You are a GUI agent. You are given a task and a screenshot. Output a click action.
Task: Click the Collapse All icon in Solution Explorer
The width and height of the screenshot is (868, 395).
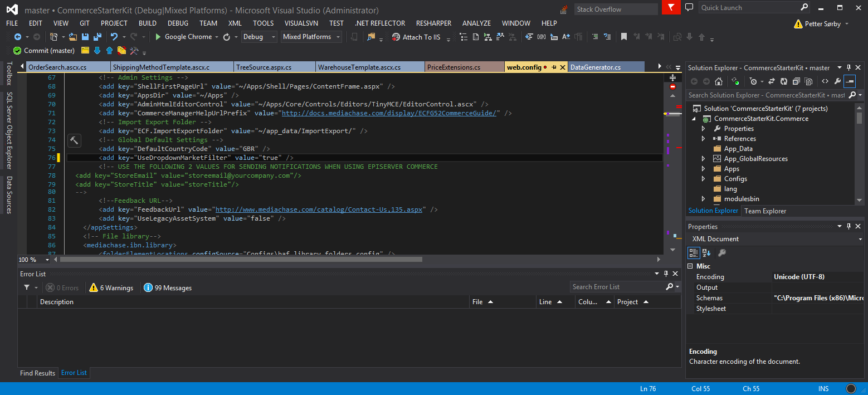pyautogui.click(x=796, y=81)
